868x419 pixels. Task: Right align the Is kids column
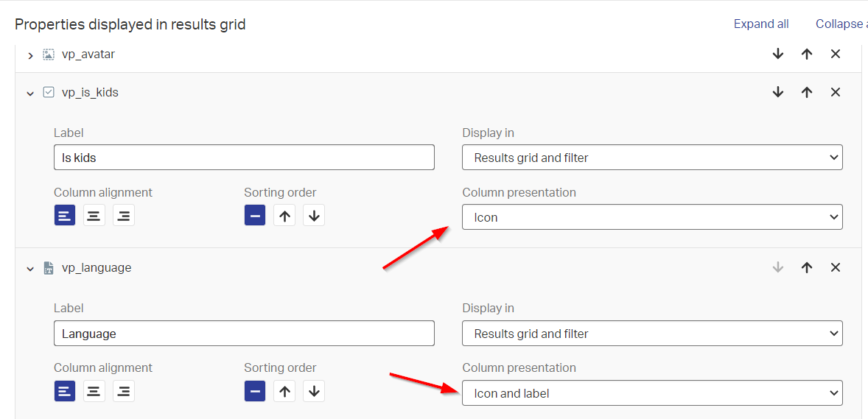pyautogui.click(x=124, y=216)
